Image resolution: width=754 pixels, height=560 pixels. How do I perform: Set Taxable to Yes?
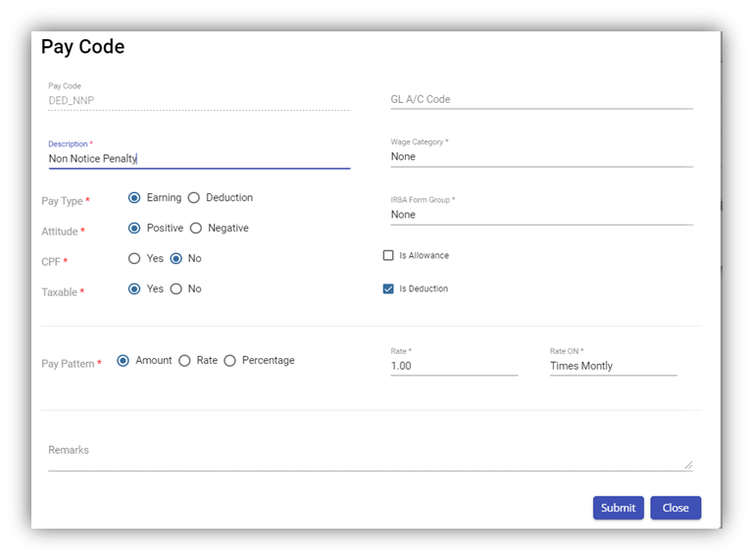tap(134, 289)
